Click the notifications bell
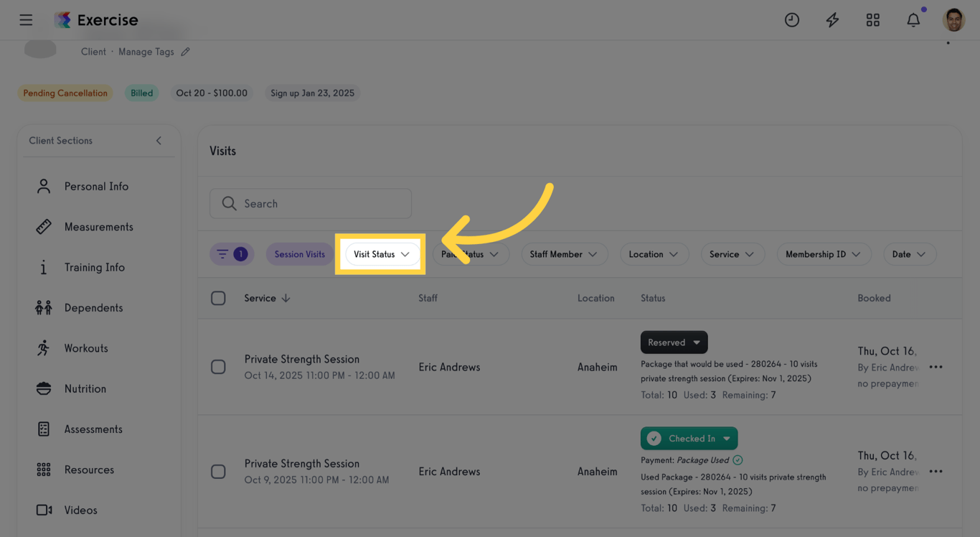980x537 pixels. [913, 19]
